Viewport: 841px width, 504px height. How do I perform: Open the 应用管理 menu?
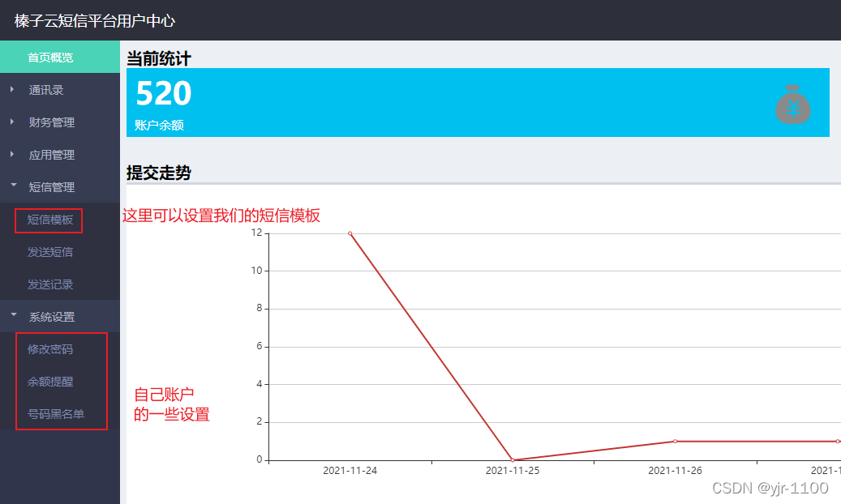(x=51, y=155)
